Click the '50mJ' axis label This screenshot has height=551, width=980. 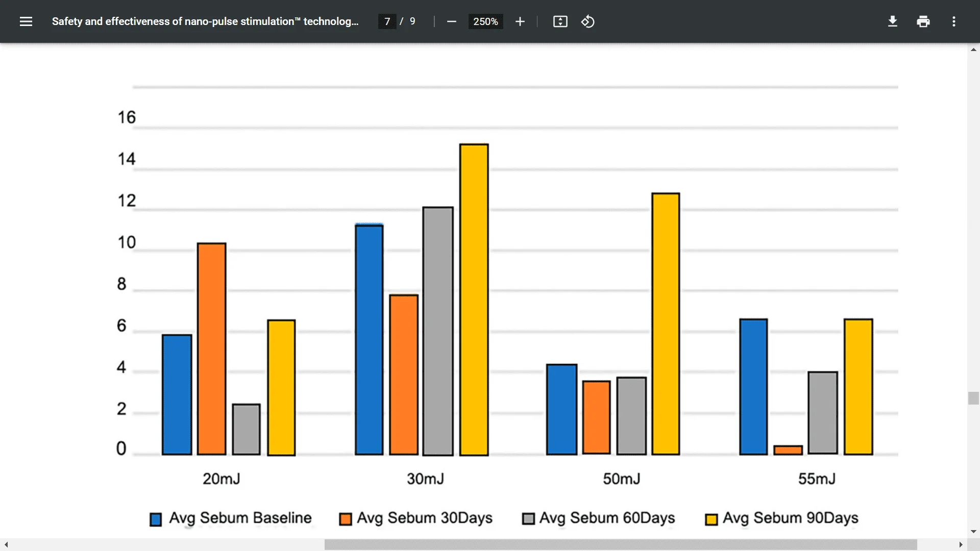pos(621,479)
